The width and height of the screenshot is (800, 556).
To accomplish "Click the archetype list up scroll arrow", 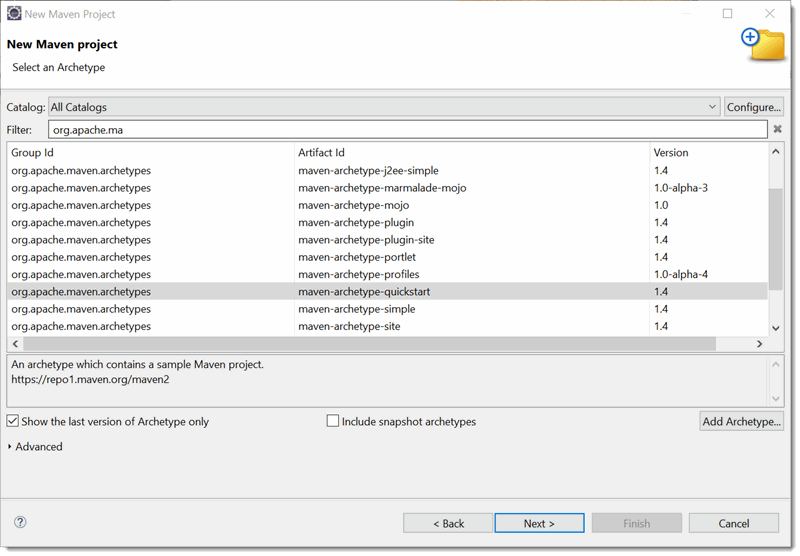I will tap(776, 151).
